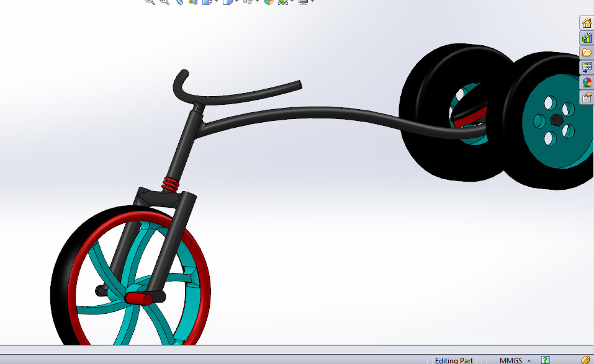Click the MMGS unit system label
Screen dimensions: 594x364
point(511,361)
